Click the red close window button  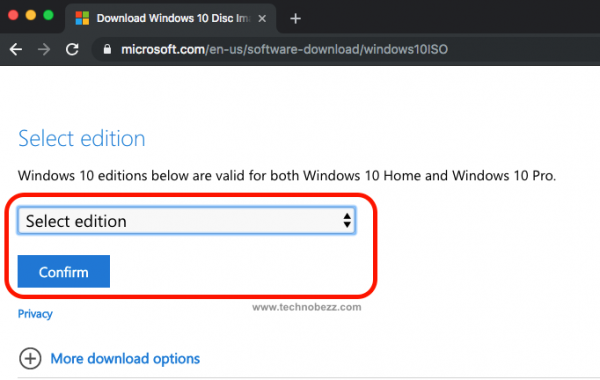pos(13,15)
